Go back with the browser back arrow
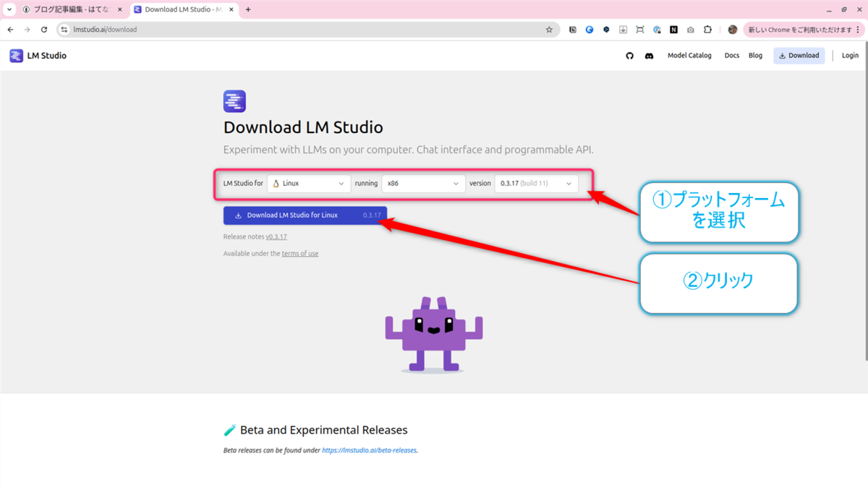 10,30
